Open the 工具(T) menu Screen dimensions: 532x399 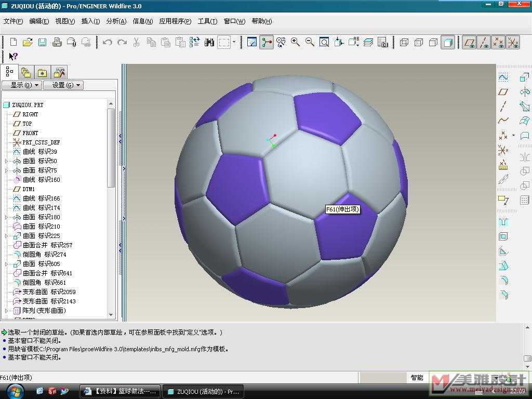click(207, 21)
